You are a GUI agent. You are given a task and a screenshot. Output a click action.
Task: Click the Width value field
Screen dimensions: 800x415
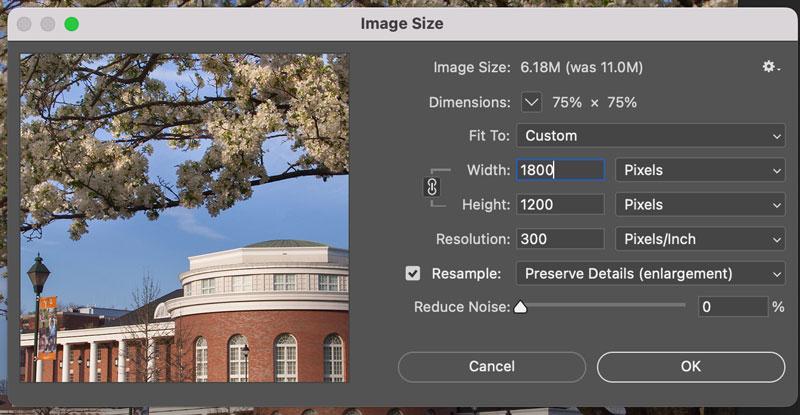[x=559, y=170]
